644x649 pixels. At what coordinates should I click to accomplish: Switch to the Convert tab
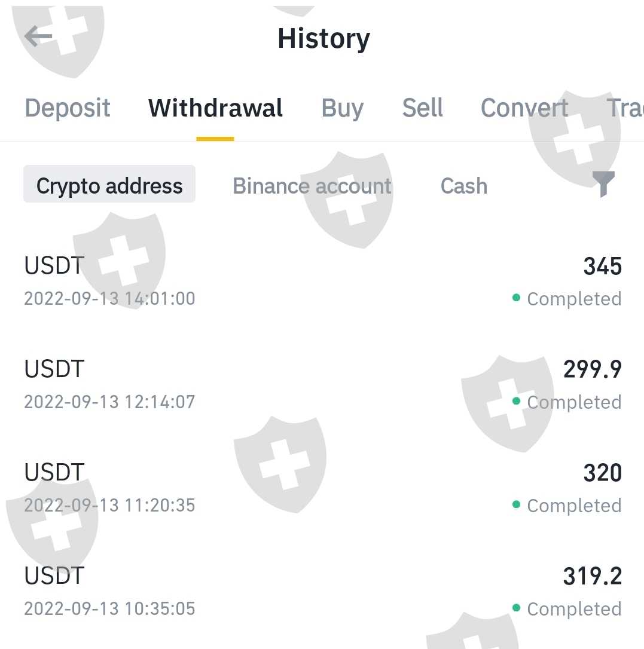pos(524,108)
